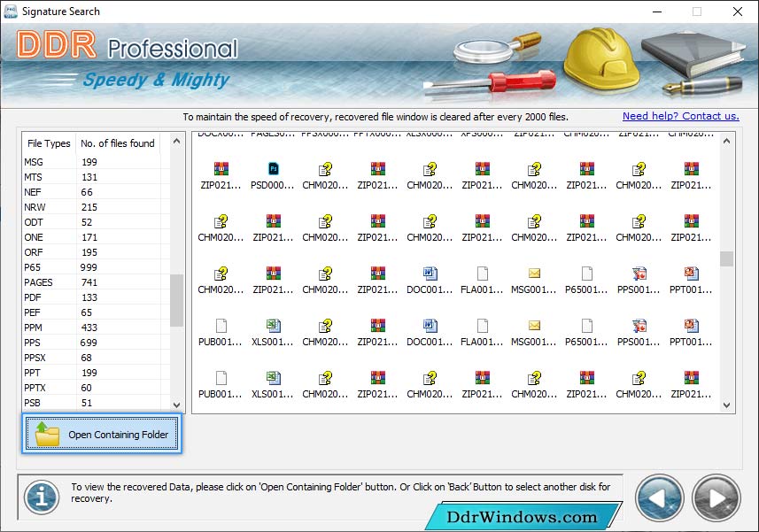
Task: Select the upper FLA001 blank file icon
Action: coord(482,274)
